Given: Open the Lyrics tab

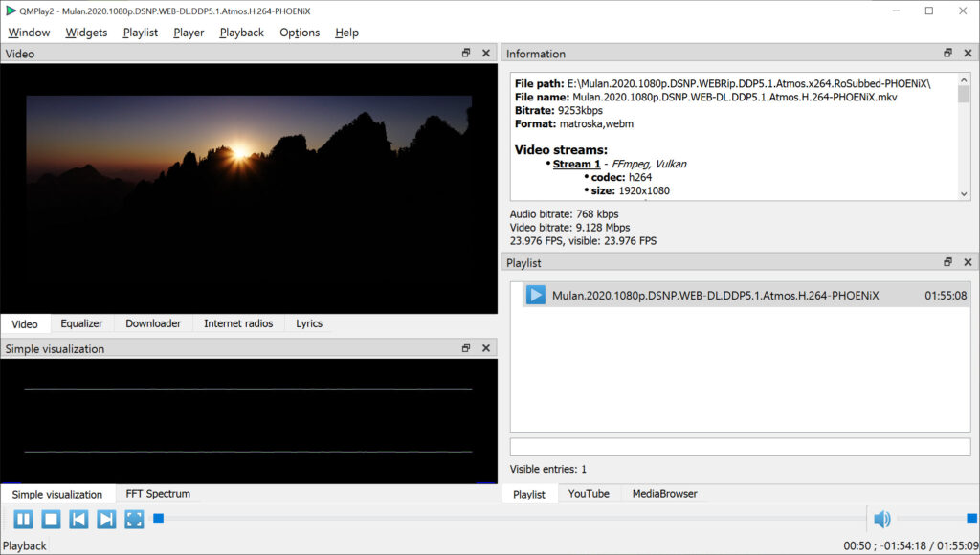Looking at the screenshot, I should pyautogui.click(x=309, y=323).
